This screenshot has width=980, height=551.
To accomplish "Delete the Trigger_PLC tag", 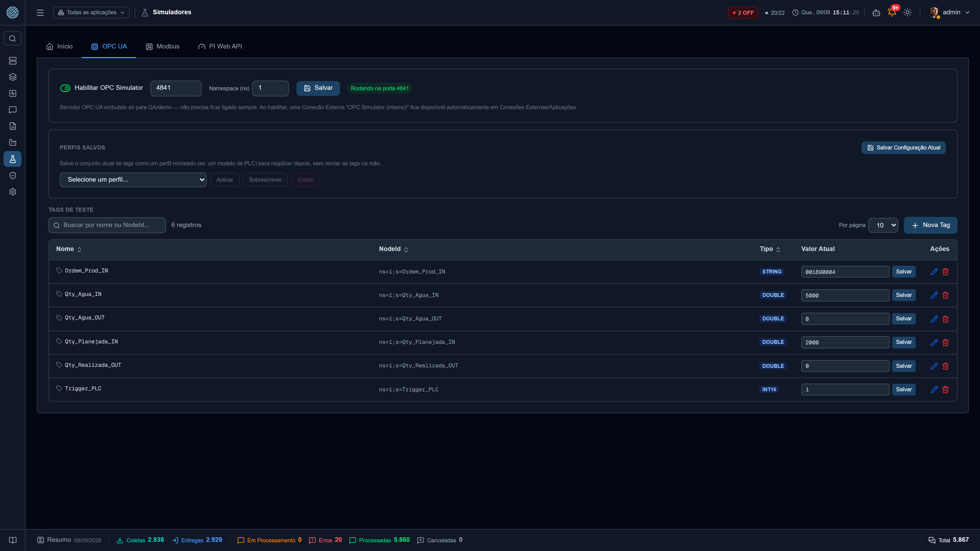I will coord(945,389).
